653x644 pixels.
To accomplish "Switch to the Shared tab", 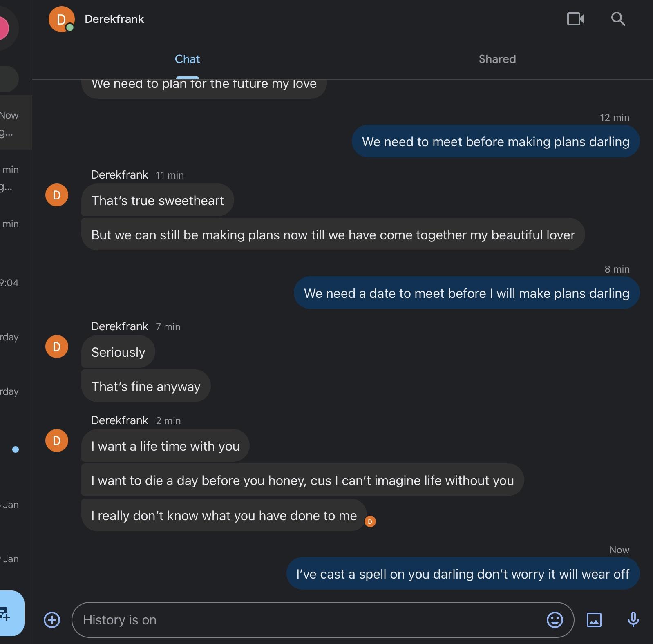I will pos(497,59).
